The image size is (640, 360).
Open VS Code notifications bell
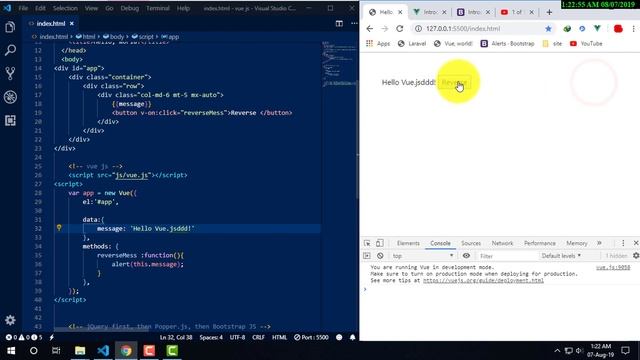(x=353, y=338)
